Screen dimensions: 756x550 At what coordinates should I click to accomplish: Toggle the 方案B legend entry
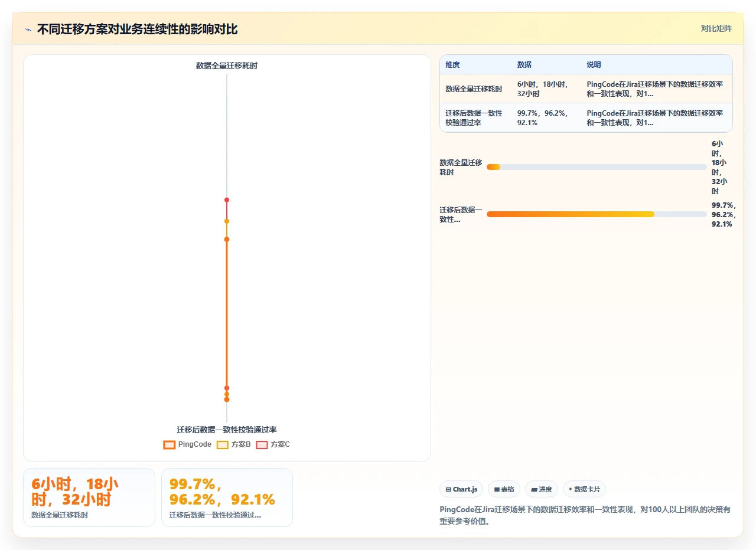click(234, 444)
